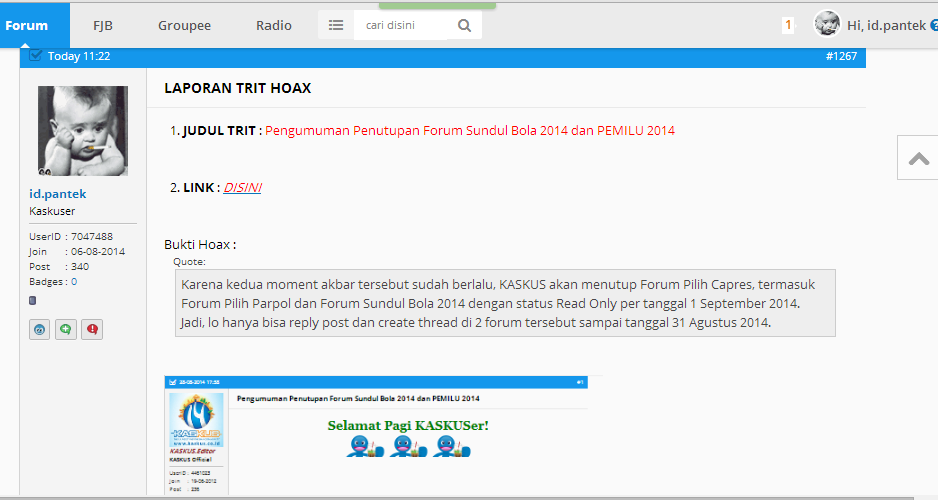938x500 pixels.
Task: Open the FJB tab
Action: point(103,25)
